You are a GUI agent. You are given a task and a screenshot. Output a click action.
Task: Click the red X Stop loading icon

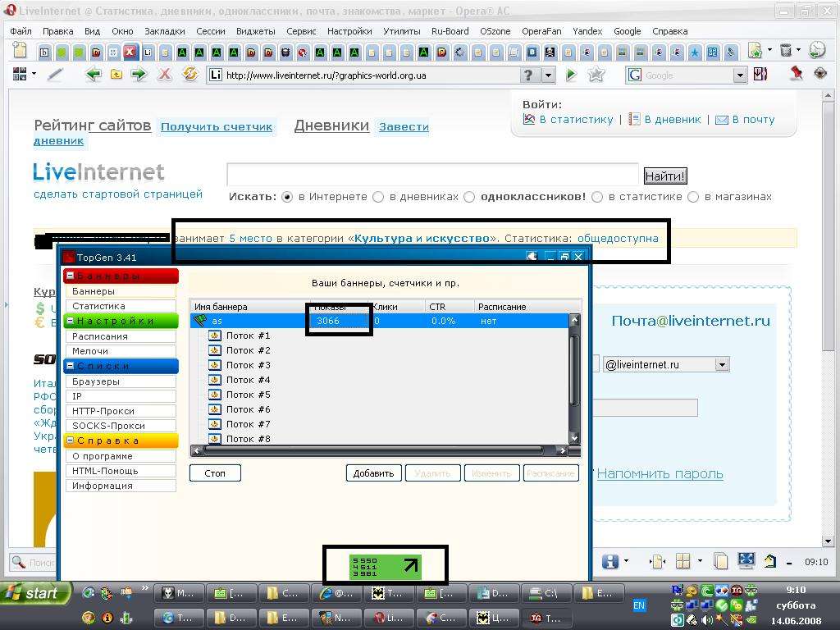tap(165, 75)
